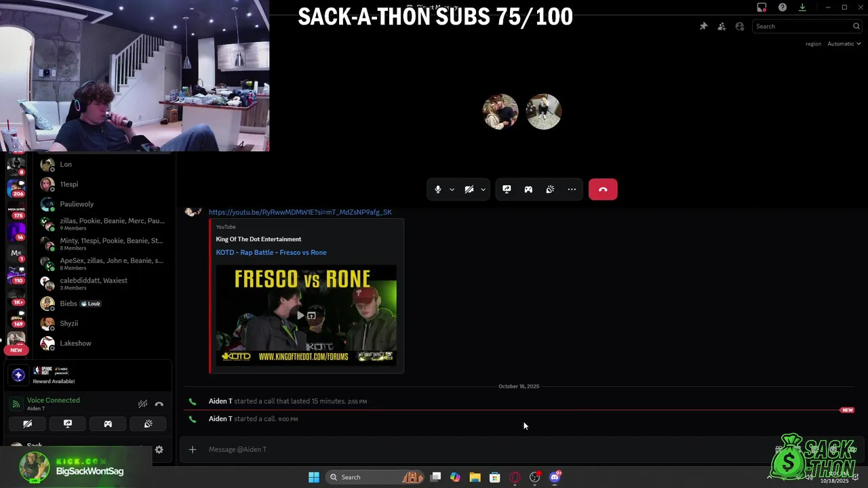This screenshot has height=488, width=868.
Task: Open Windows Start menu
Action: (314, 477)
